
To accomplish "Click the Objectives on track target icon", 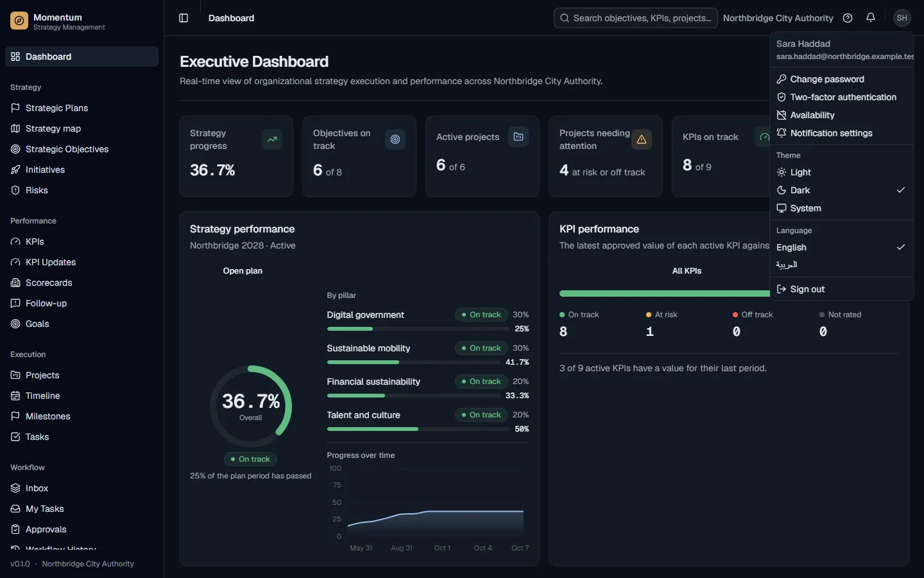I will coord(395,139).
